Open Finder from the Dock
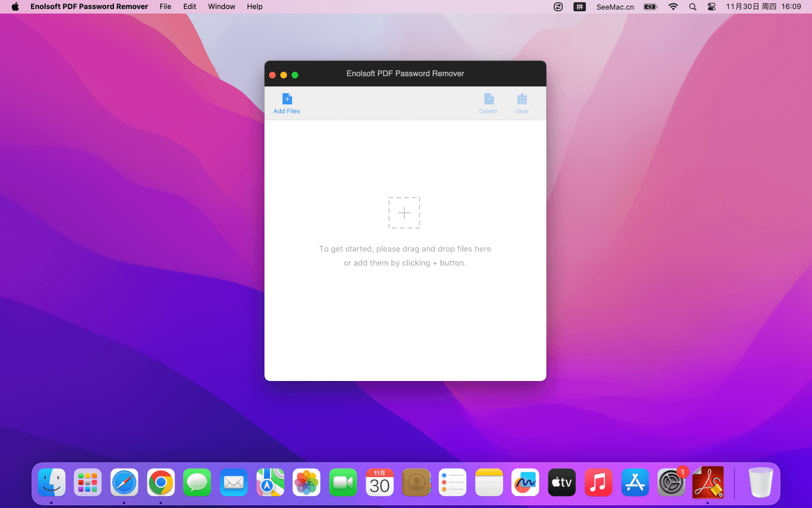 tap(51, 483)
